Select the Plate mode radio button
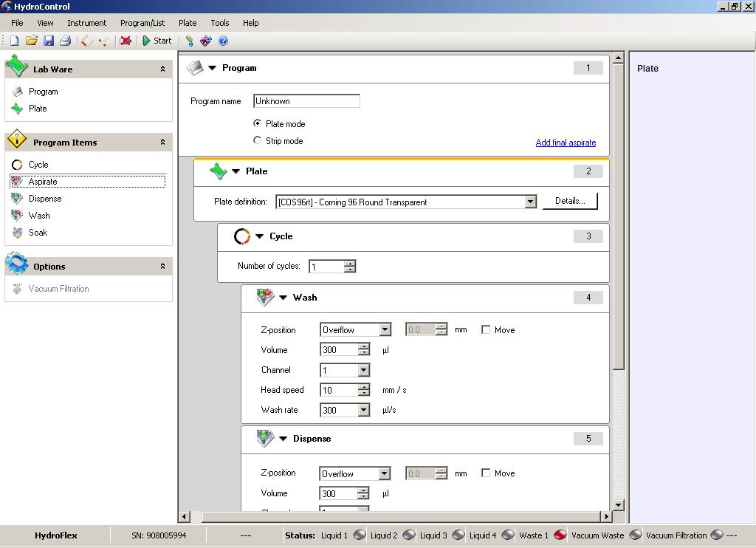 click(258, 123)
